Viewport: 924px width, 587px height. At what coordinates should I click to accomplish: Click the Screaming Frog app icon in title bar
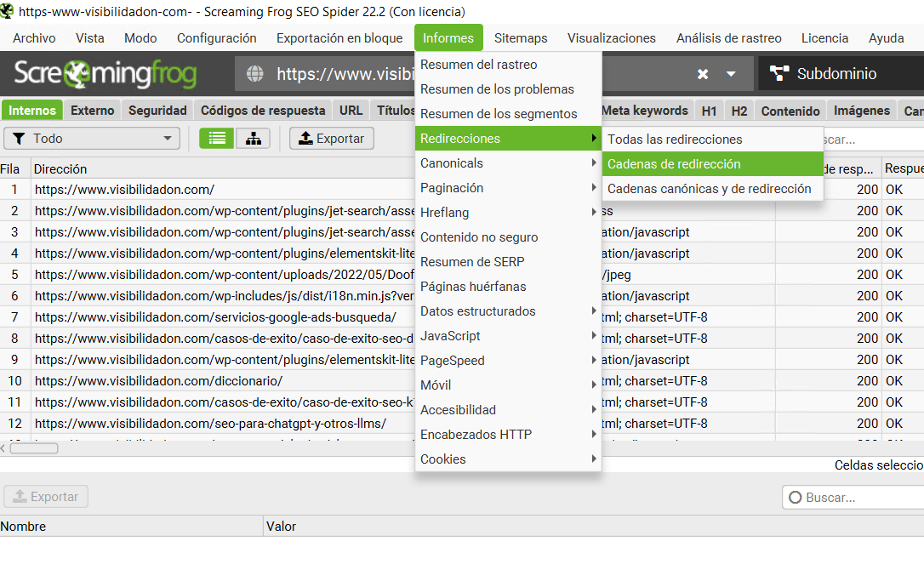(x=7, y=10)
